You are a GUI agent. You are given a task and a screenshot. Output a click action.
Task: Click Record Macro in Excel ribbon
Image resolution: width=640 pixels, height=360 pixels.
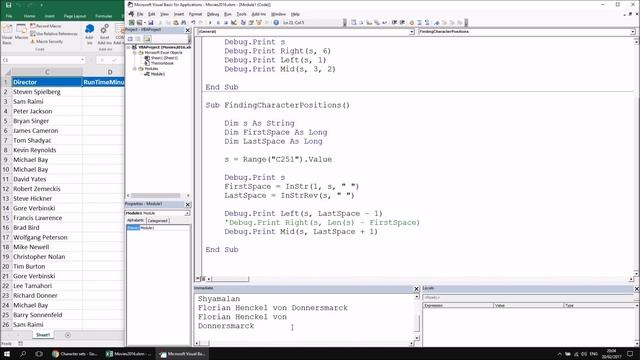46,26
